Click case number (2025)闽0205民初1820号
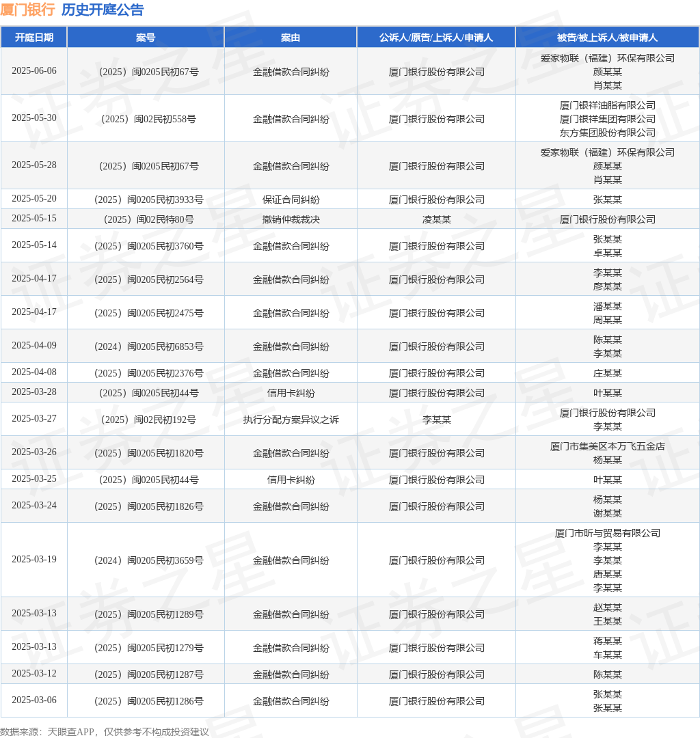The image size is (700, 738). 149,453
